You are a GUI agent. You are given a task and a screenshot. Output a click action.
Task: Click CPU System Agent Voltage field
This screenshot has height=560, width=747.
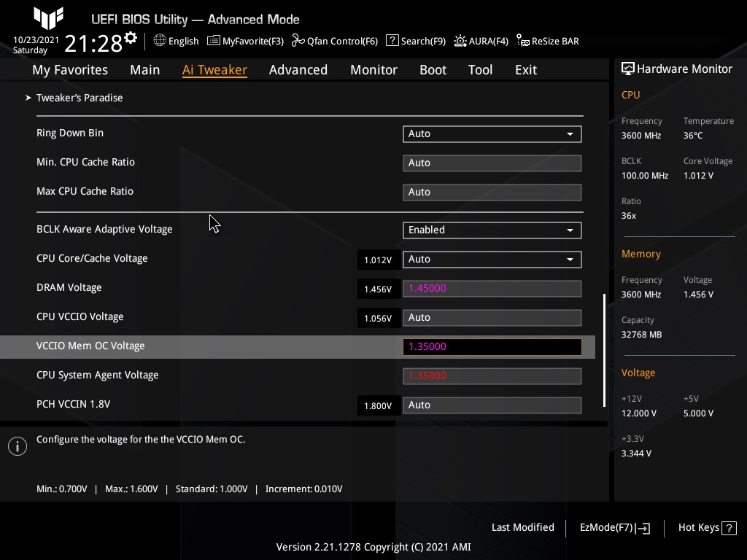492,376
